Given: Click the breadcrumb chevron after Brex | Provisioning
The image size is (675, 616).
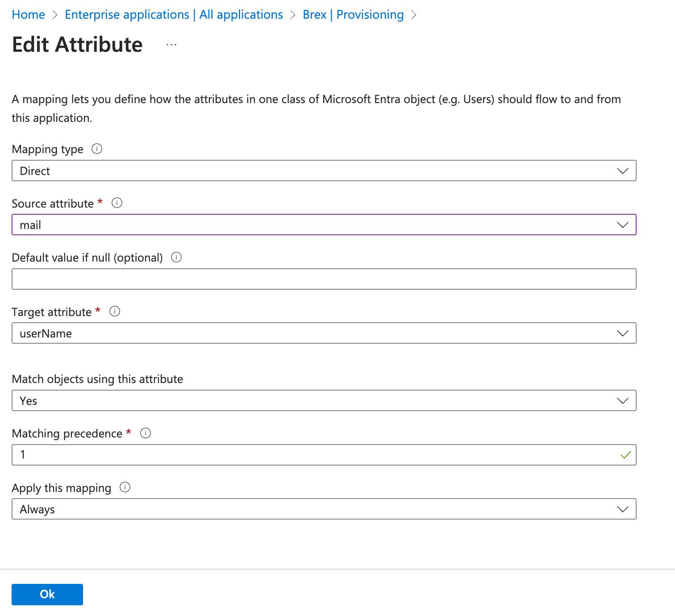Looking at the screenshot, I should pyautogui.click(x=415, y=14).
